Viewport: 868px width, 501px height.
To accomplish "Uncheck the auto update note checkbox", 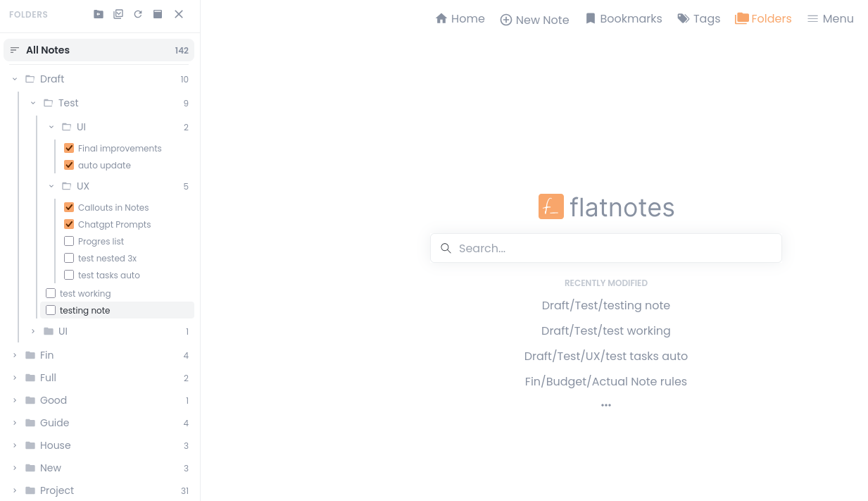I will (69, 165).
